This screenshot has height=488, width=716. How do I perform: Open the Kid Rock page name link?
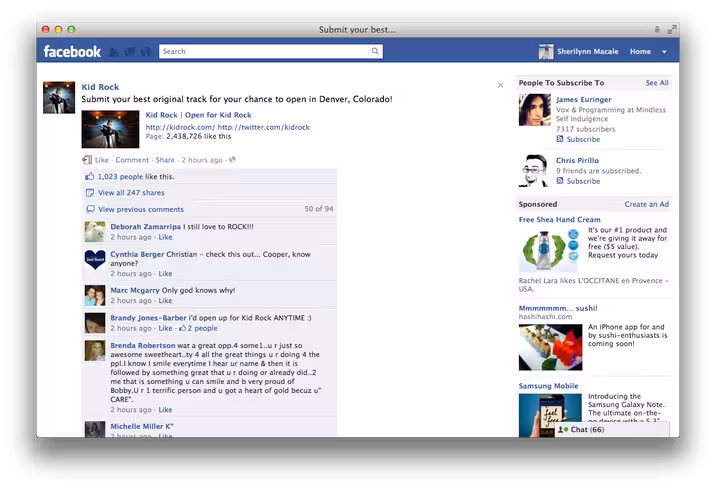(100, 87)
